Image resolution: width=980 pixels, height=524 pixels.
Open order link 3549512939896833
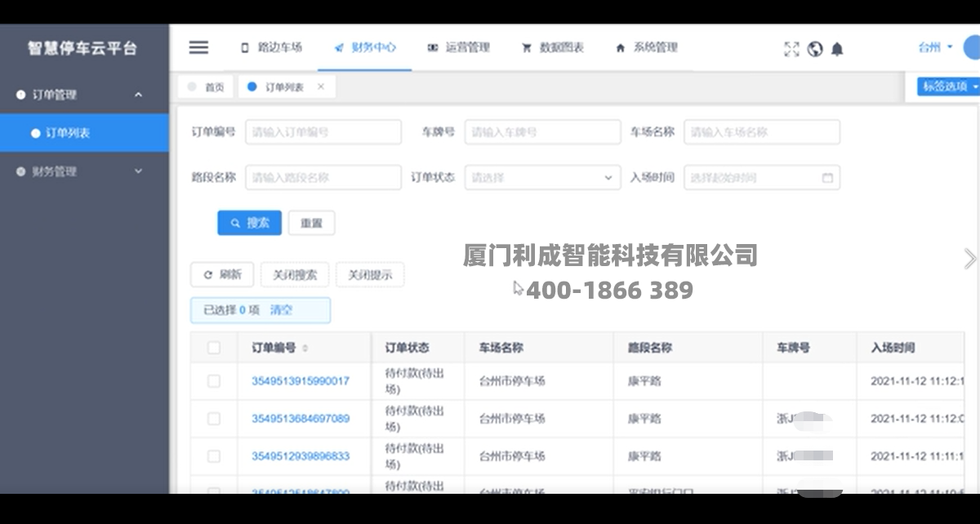coord(301,456)
